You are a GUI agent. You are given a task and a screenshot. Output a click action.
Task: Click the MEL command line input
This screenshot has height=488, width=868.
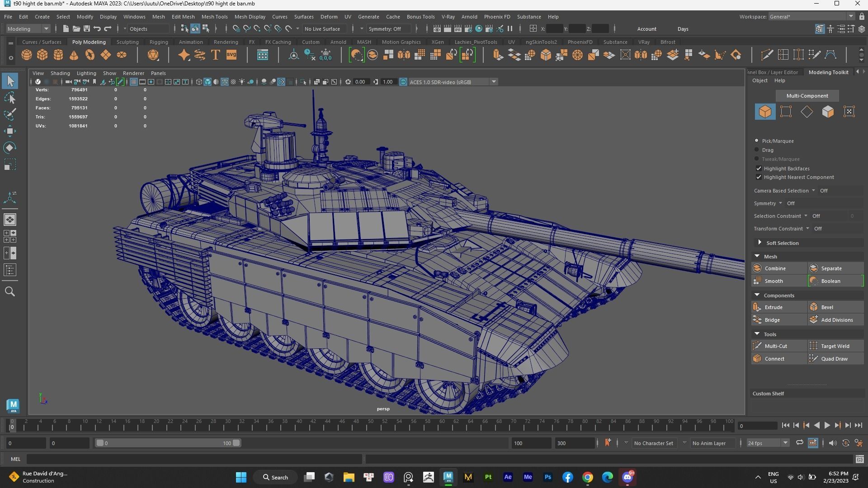[194, 459]
